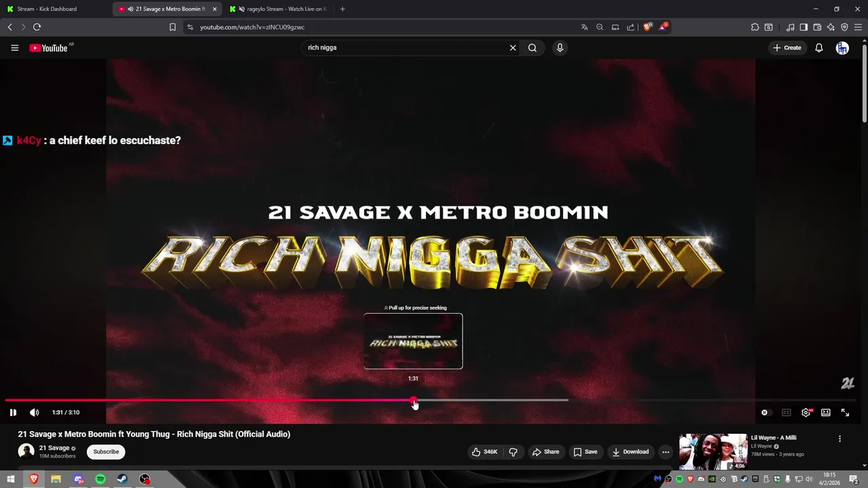Viewport: 868px width, 488px height.
Task: Open the translate page icon
Action: tap(584, 27)
